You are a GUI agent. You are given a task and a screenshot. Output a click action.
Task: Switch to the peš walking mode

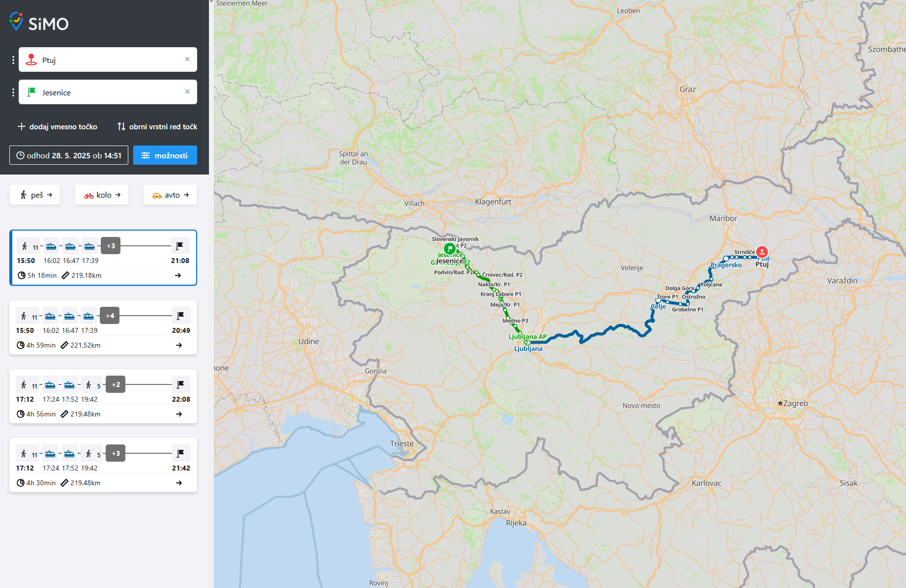point(35,195)
